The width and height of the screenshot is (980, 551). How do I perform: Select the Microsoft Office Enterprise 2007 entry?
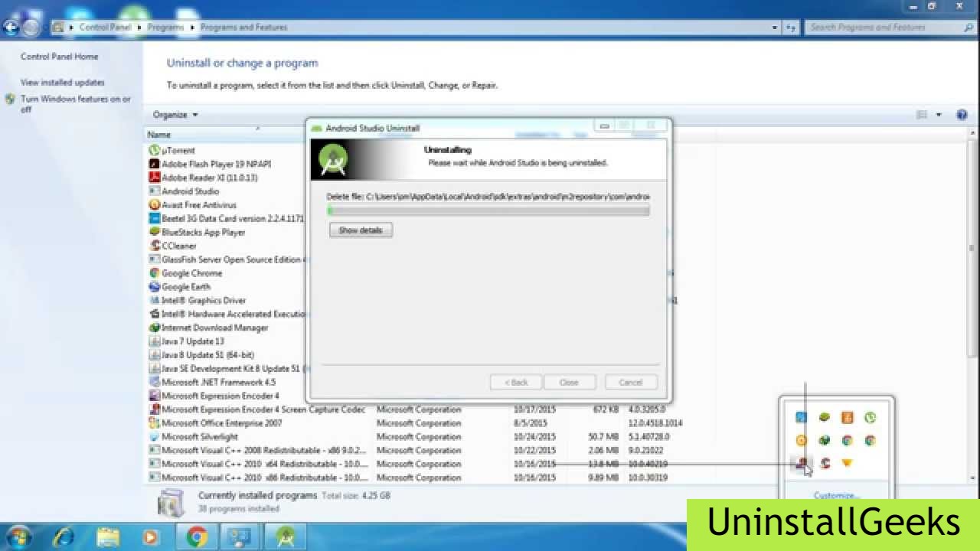221,423
